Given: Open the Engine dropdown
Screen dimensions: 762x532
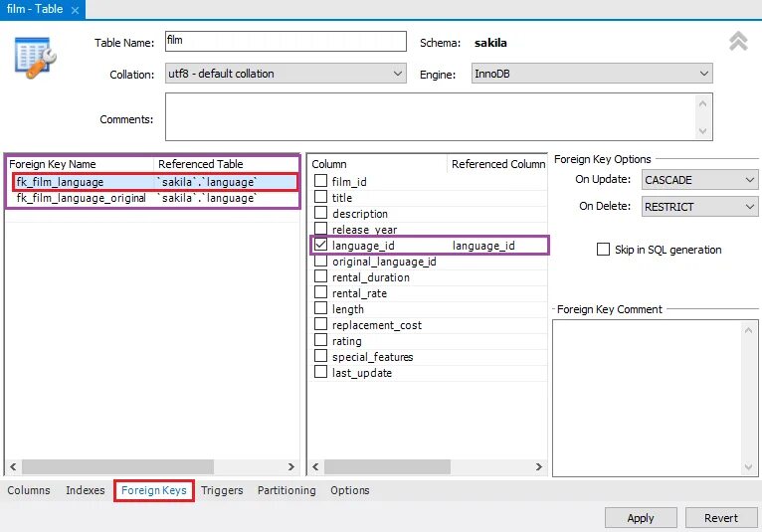Looking at the screenshot, I should [x=592, y=74].
